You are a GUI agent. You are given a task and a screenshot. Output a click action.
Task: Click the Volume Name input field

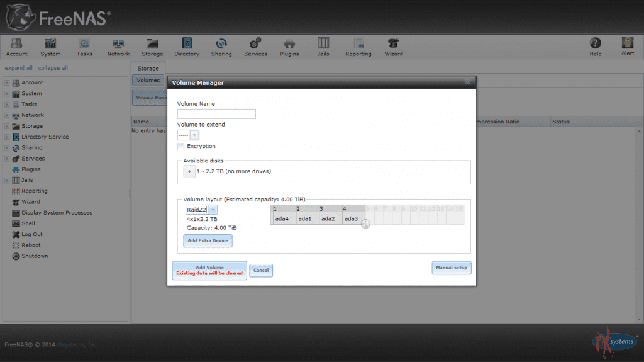pos(216,114)
